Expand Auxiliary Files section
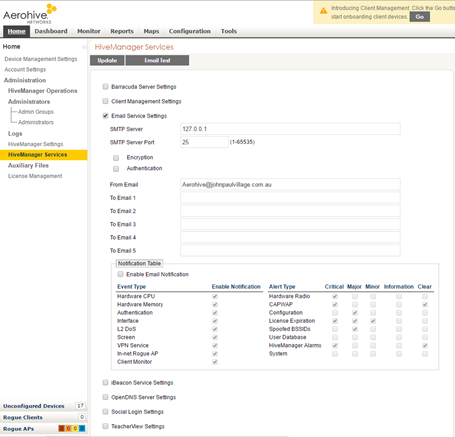This screenshot has width=455, height=437. coord(28,166)
